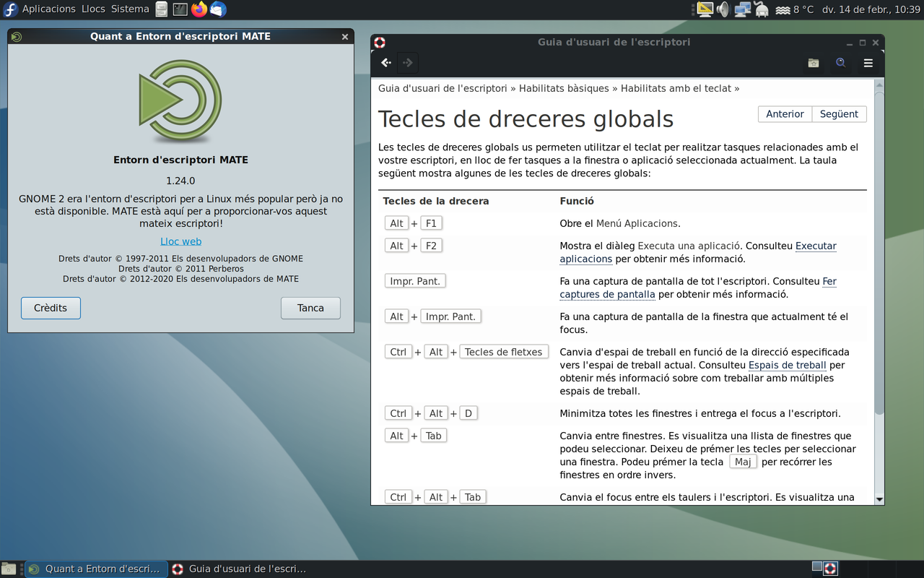Click the lifebuoy icon in the bottom panel
This screenshot has width=924, height=578.
[x=830, y=569]
